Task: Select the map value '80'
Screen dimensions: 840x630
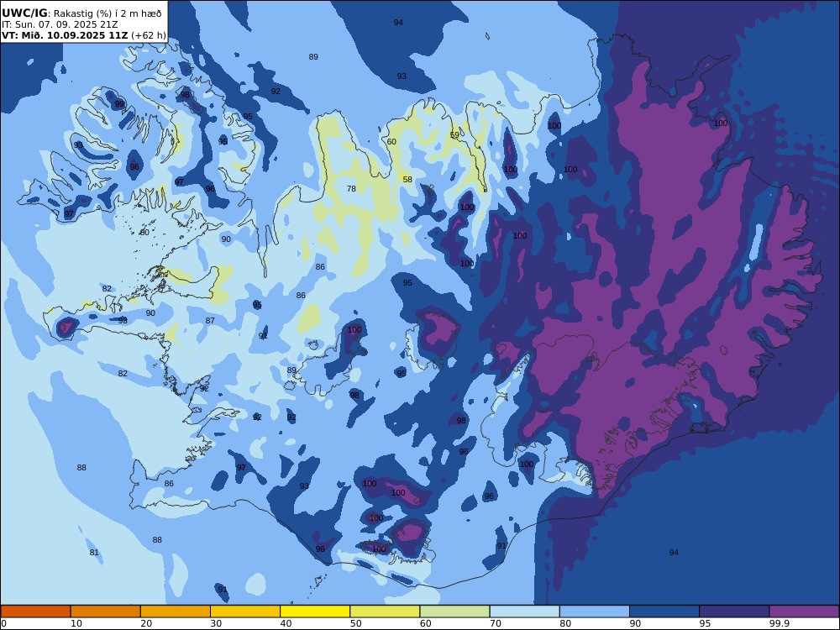Action: [144, 233]
